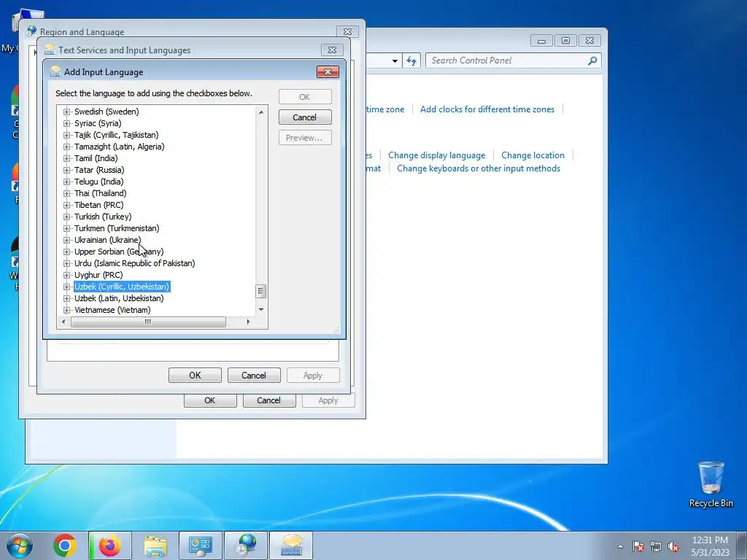Image resolution: width=747 pixels, height=560 pixels.
Task: Select Vietnamese (Vietnam) language entry
Action: (x=112, y=310)
